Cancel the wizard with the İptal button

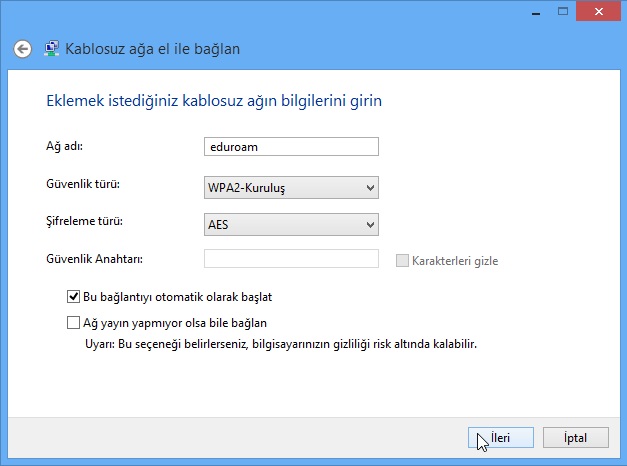(x=575, y=438)
